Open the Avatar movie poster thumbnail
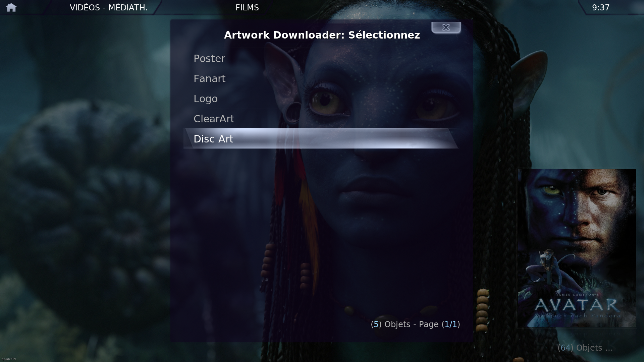This screenshot has width=644, height=362. point(577,248)
